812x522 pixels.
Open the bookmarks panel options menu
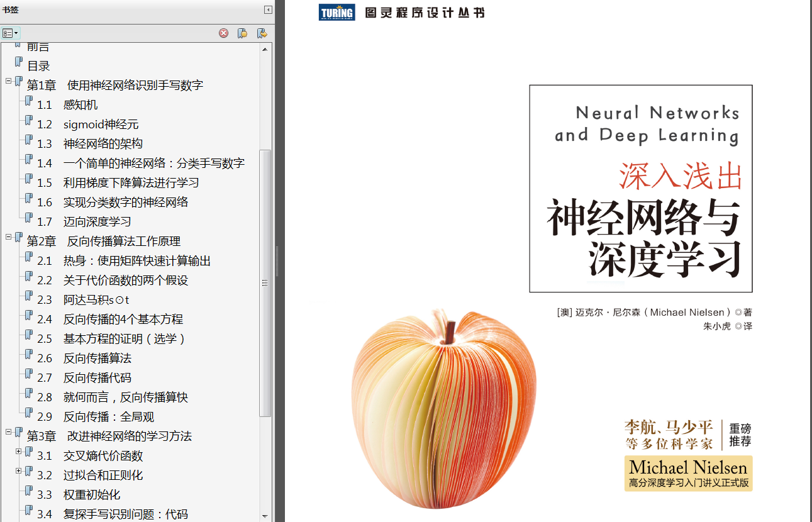tap(11, 33)
